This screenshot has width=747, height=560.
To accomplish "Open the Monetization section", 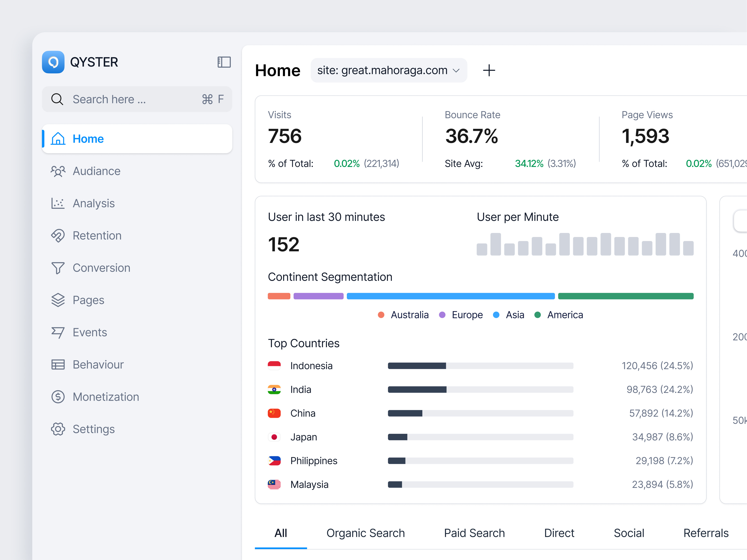I will point(106,397).
